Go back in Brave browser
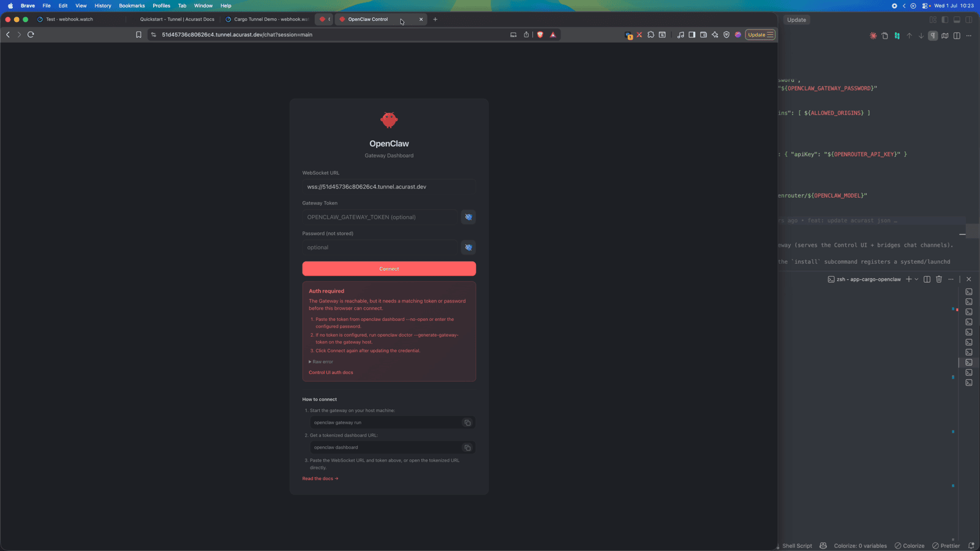The width and height of the screenshot is (980, 551). pos(8,35)
